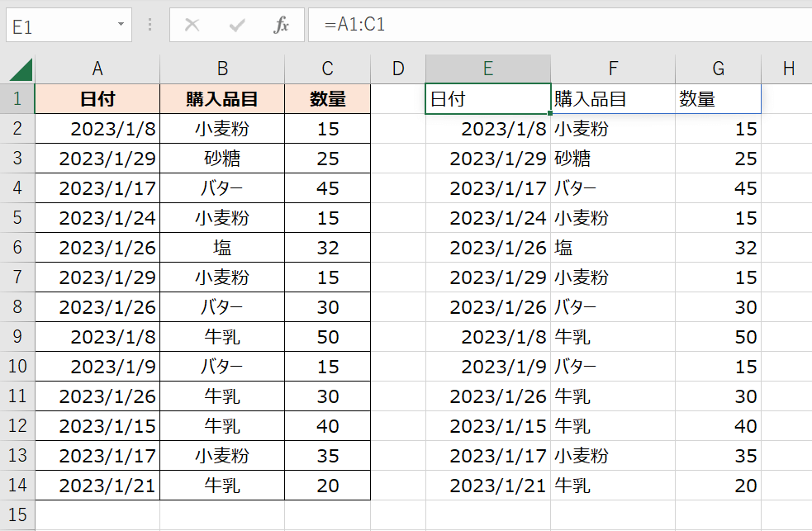This screenshot has width=812, height=531.
Task: Select cell G4 with value 45
Action: [x=718, y=188]
